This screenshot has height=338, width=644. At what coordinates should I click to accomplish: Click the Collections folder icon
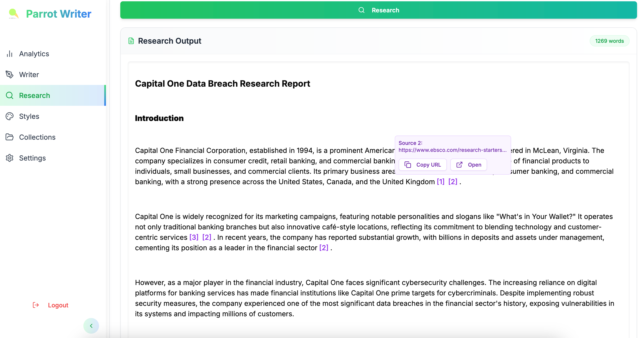(10, 137)
